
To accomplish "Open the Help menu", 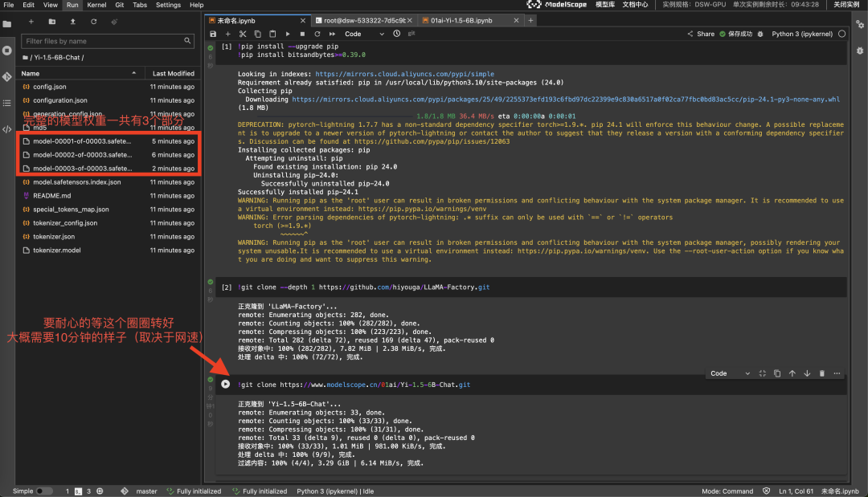I will pos(197,5).
